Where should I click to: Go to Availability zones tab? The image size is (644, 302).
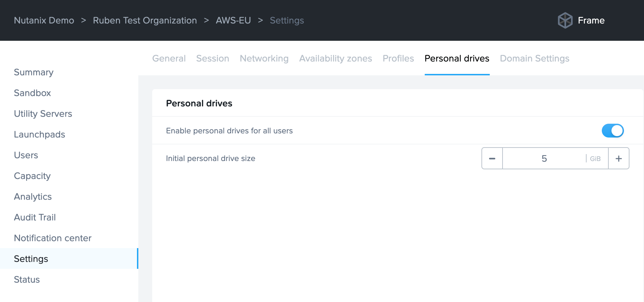[335, 58]
